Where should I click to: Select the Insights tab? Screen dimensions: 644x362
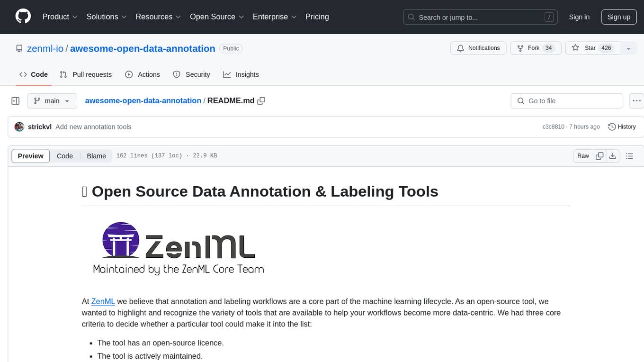pyautogui.click(x=241, y=74)
